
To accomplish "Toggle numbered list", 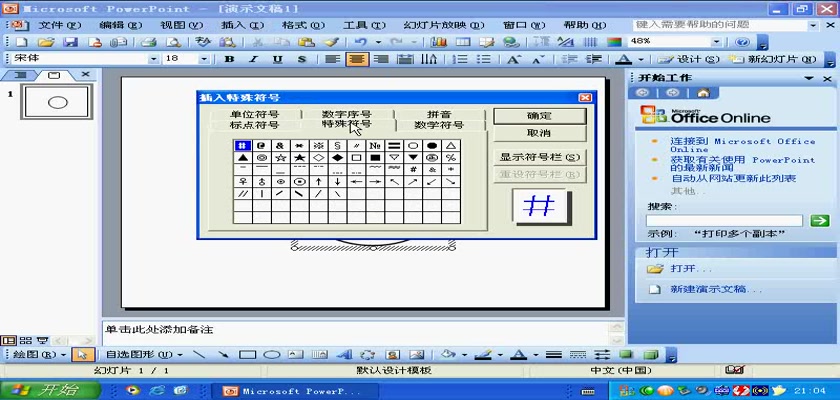I will coord(460,59).
